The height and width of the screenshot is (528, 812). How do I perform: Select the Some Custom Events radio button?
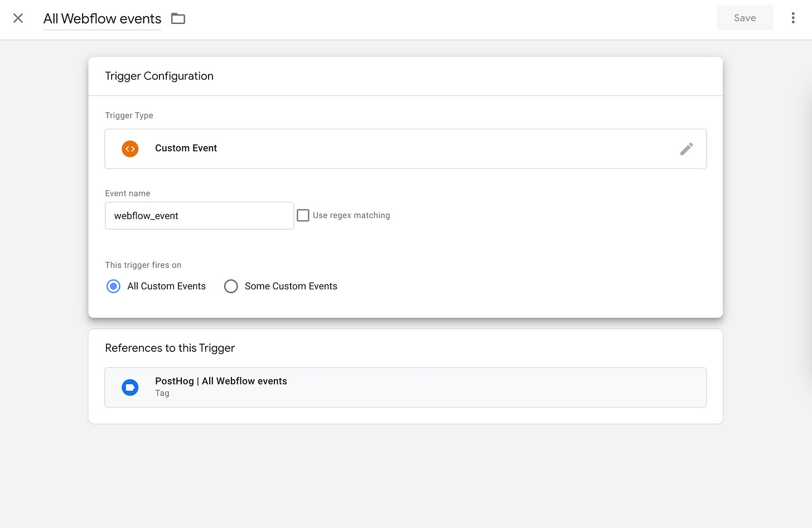[x=231, y=287]
